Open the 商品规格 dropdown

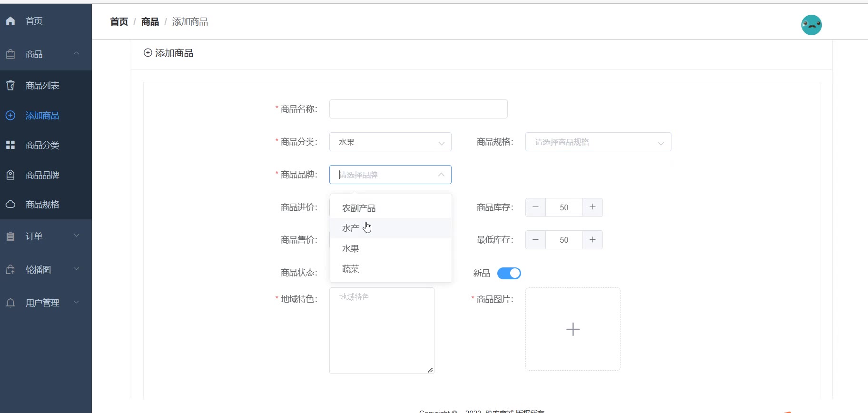[598, 142]
